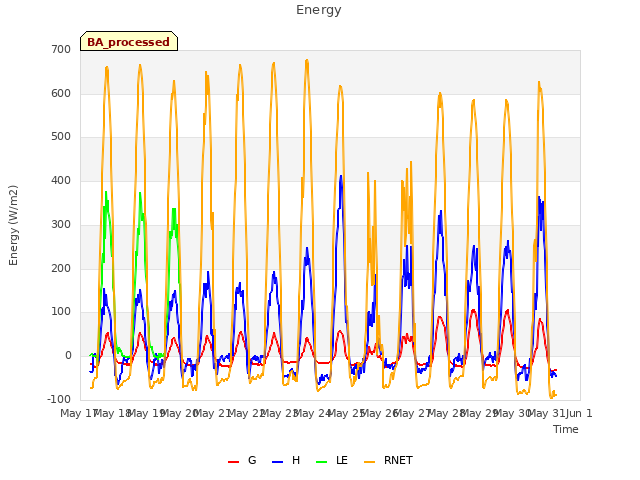Click the blue H legend color marker
This screenshot has width=640, height=480.
(277, 462)
